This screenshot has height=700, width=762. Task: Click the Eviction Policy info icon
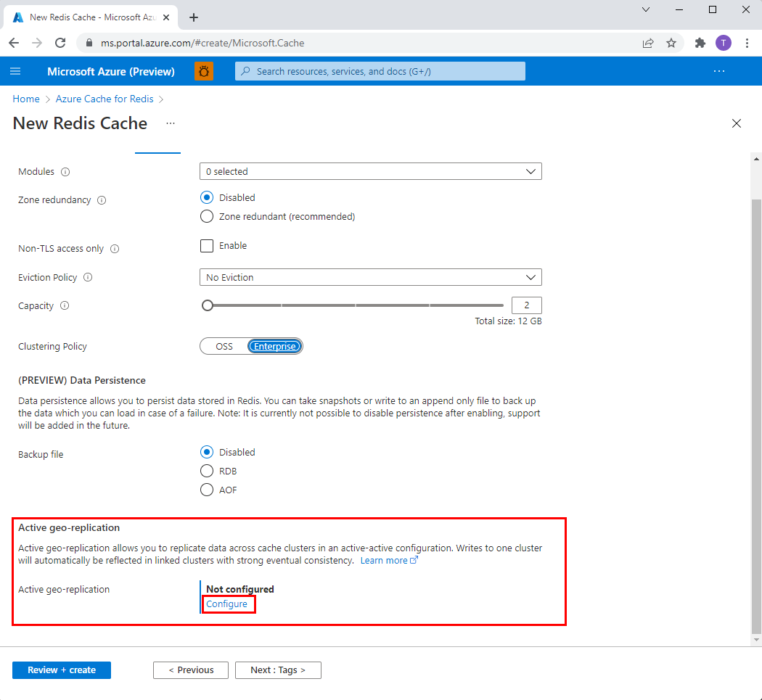[87, 277]
